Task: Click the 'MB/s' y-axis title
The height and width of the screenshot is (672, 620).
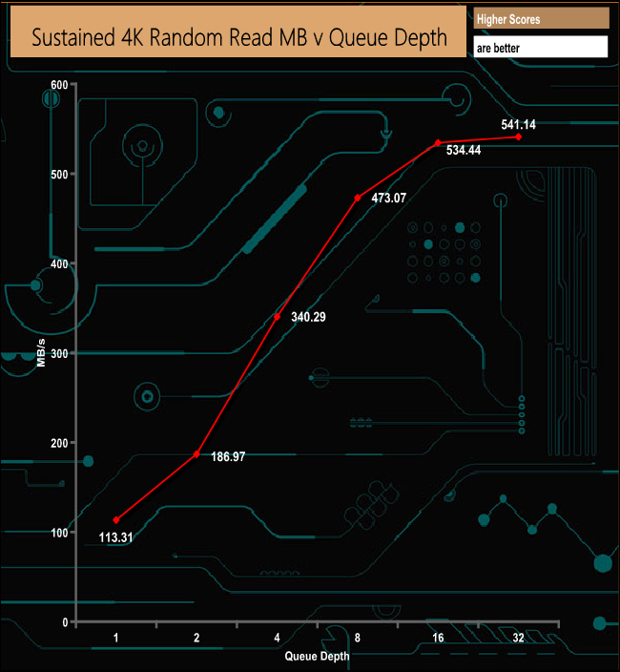Action: (41, 353)
